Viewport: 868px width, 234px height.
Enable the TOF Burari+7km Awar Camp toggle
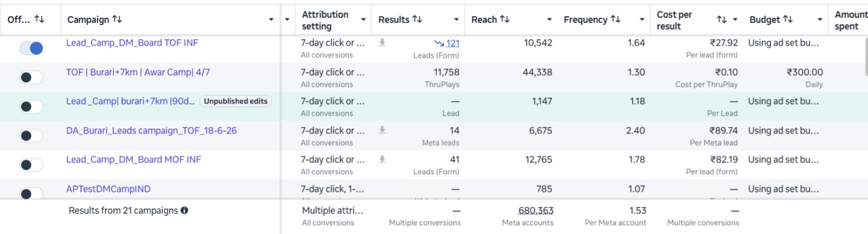[31, 77]
